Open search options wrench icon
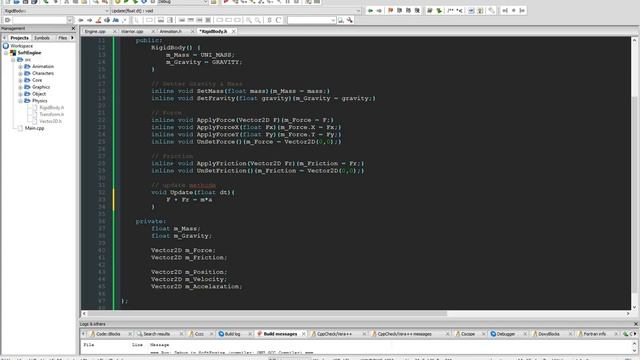 click(x=350, y=20)
